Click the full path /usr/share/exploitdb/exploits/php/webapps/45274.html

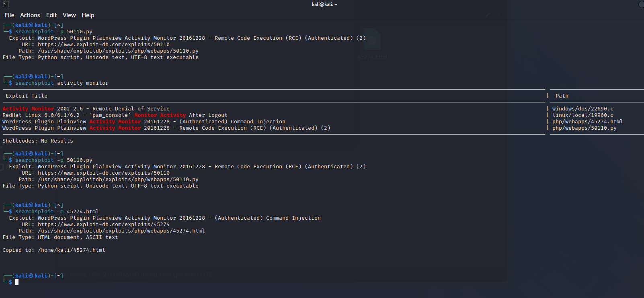click(x=121, y=231)
